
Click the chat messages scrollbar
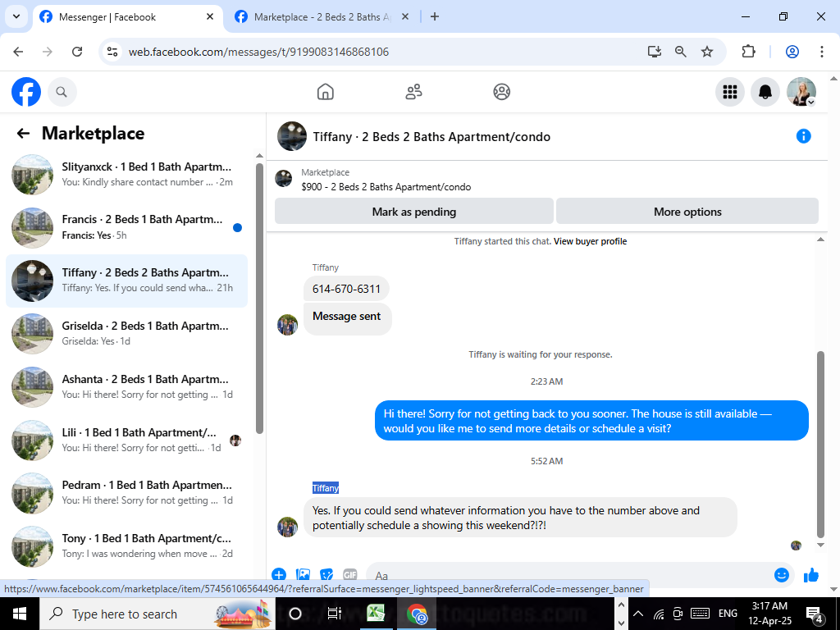[x=820, y=445]
